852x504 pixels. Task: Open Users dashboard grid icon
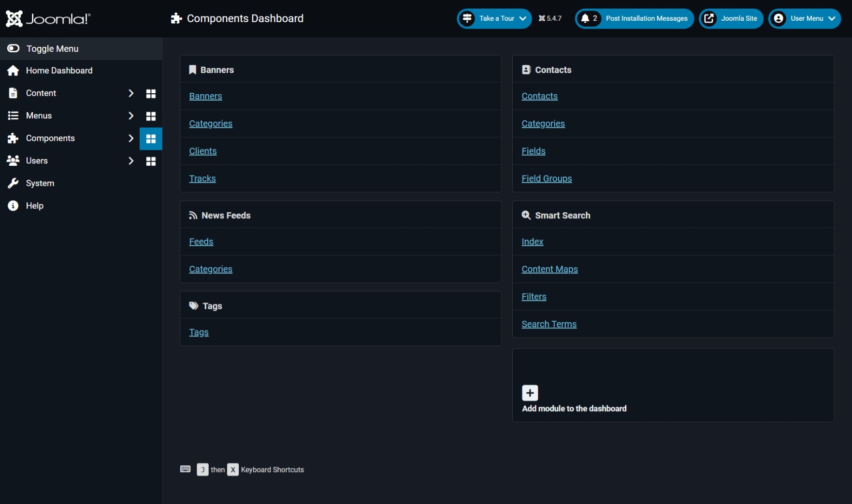point(151,161)
